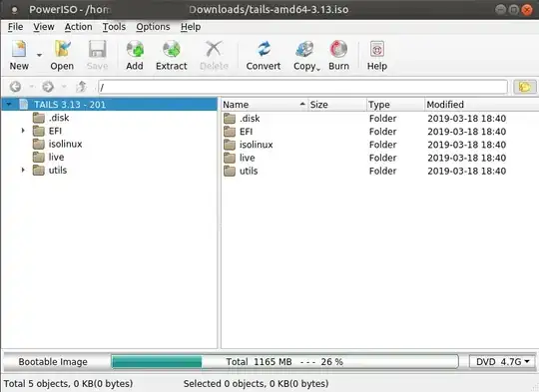This screenshot has height=392, width=539.
Task: Close the PowerISO window
Action: (x=527, y=10)
